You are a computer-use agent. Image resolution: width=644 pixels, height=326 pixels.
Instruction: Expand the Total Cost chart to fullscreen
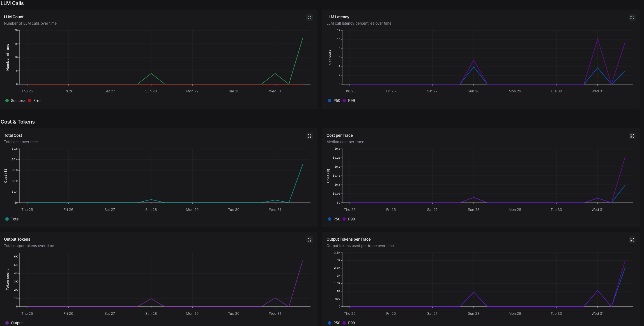point(310,136)
